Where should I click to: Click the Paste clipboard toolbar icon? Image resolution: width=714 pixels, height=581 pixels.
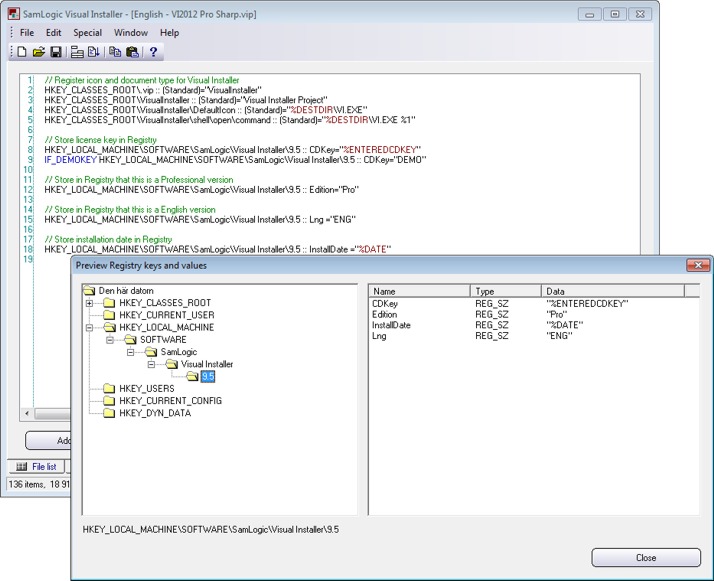click(x=132, y=52)
